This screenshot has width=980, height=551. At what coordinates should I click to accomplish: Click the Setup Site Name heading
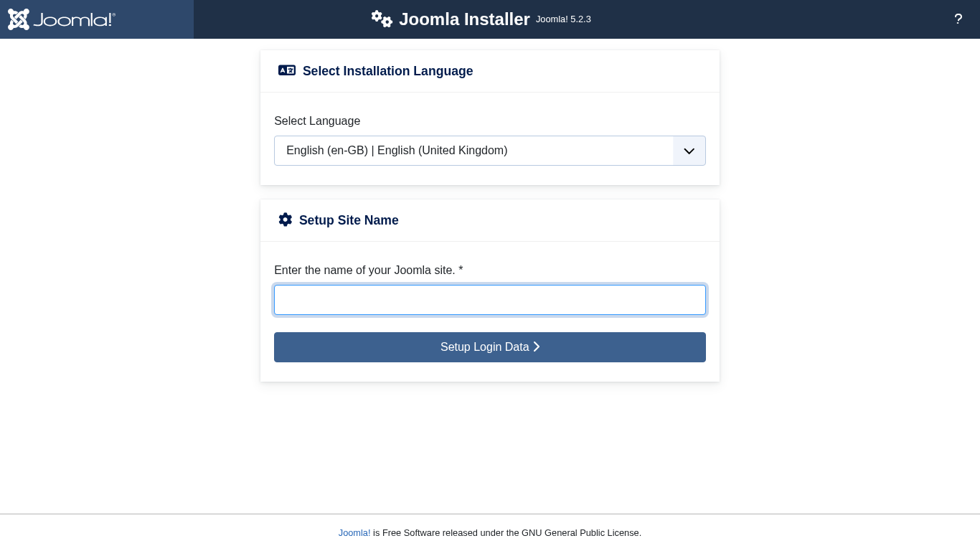pyautogui.click(x=349, y=220)
